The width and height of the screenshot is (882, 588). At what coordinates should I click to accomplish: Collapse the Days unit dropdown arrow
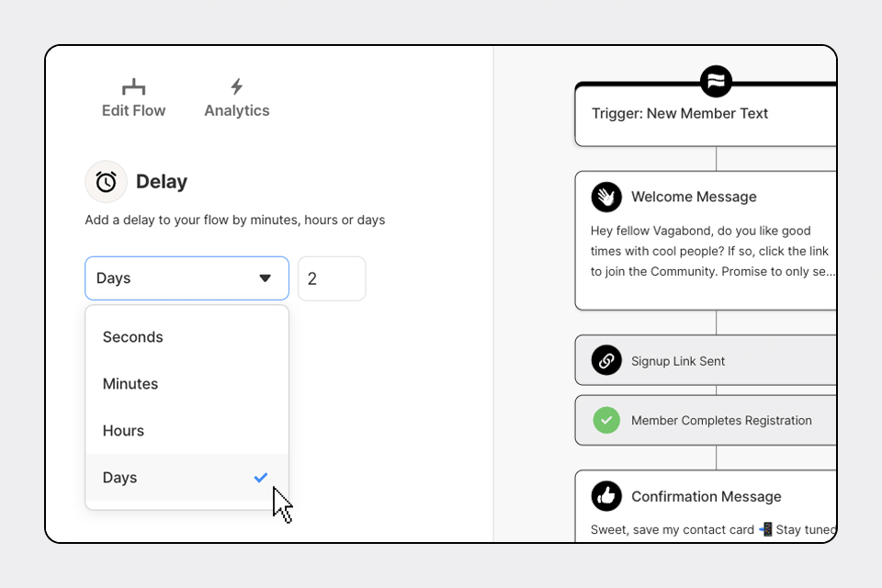pos(265,278)
